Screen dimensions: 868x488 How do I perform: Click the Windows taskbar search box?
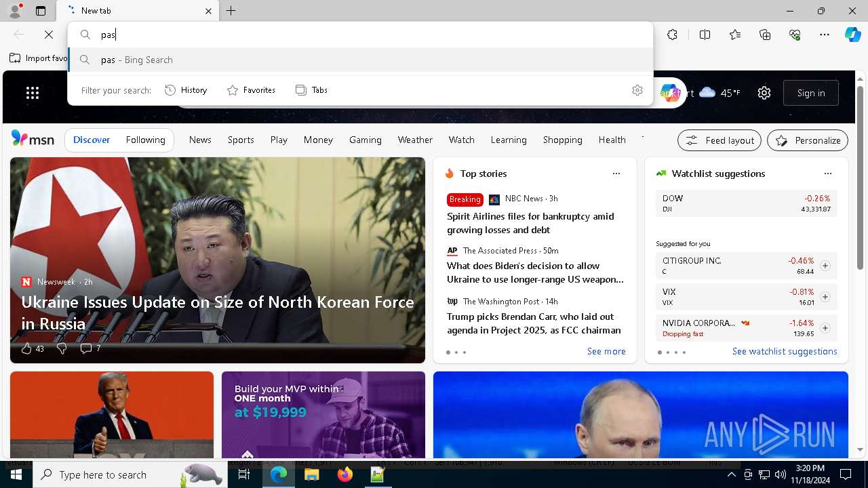[130, 474]
